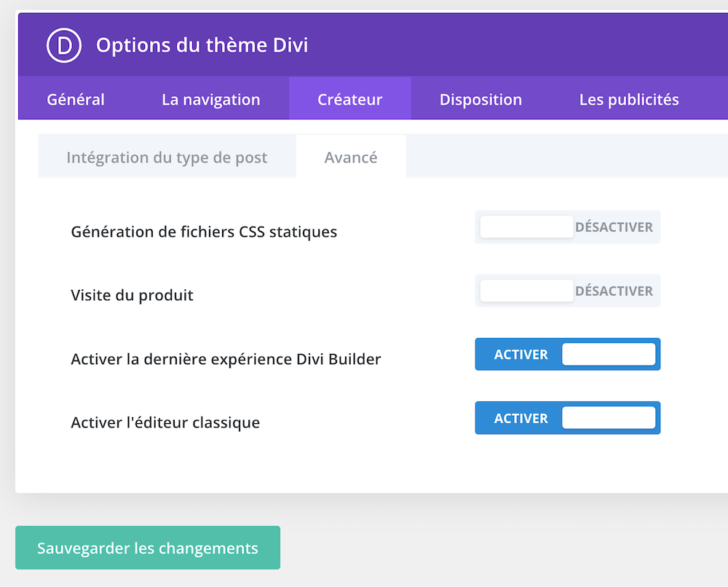
Task: Click the Options du thème Divi title
Action: (202, 45)
